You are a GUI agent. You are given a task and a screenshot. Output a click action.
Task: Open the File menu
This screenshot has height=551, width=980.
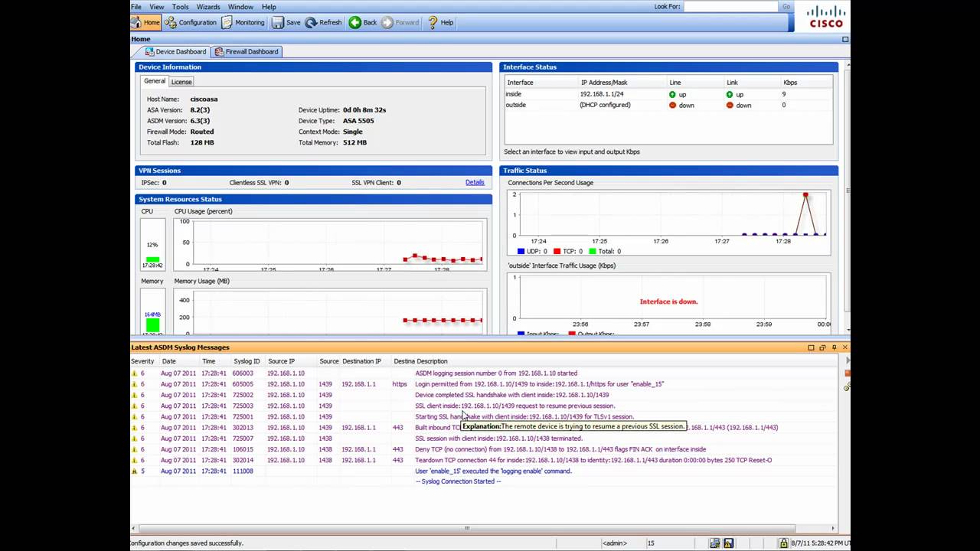tap(136, 7)
